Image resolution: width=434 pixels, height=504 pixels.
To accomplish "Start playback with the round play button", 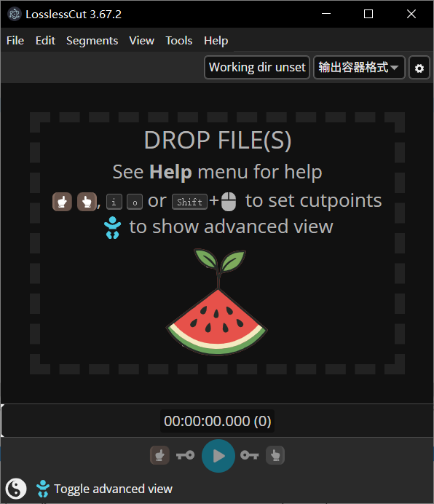I will pos(218,456).
